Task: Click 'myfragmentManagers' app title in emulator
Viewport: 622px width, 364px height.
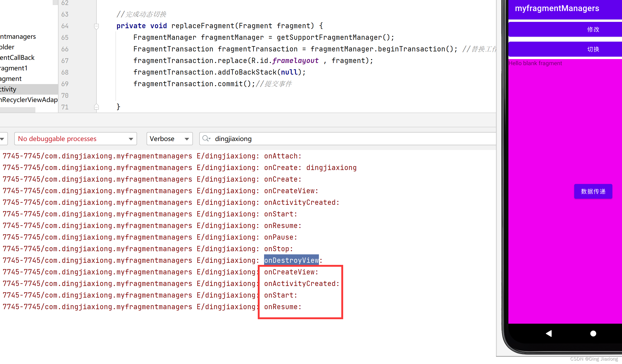Action: pos(557,8)
